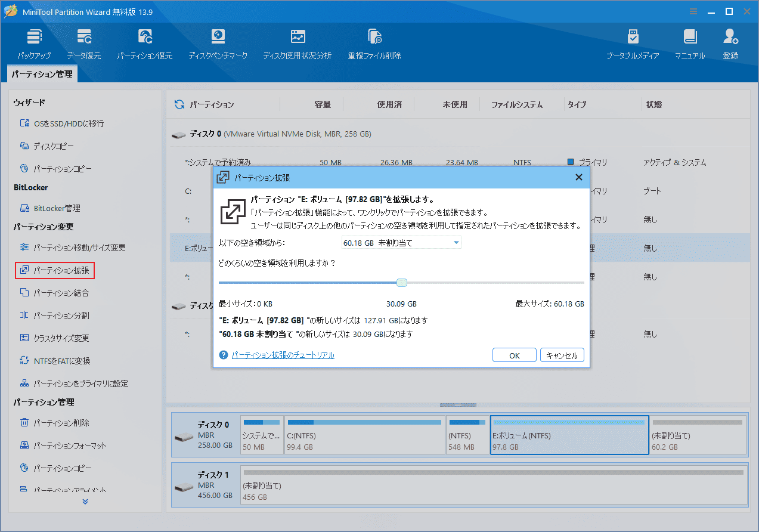
Task: Select システムで予約済み 50 MB disk map block
Action: tap(261, 435)
